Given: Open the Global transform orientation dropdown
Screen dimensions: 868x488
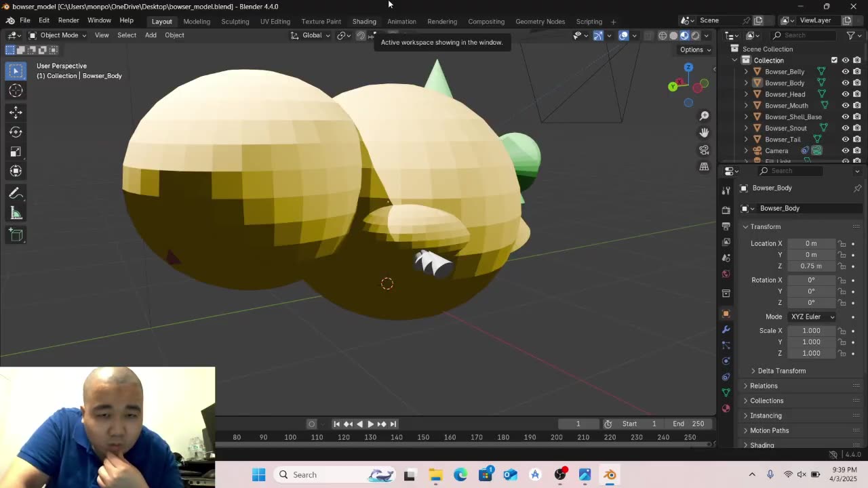Looking at the screenshot, I should [x=311, y=35].
